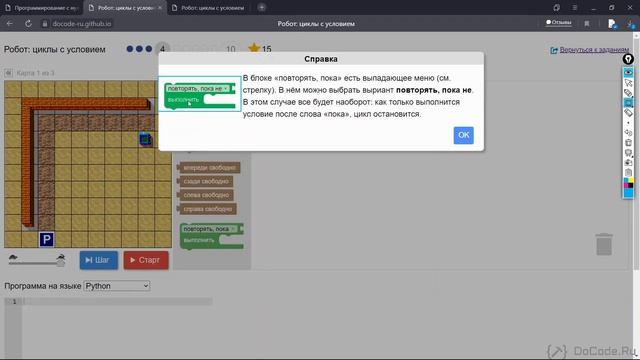
Task: Click the first blue task progress dot
Action: pos(130,49)
